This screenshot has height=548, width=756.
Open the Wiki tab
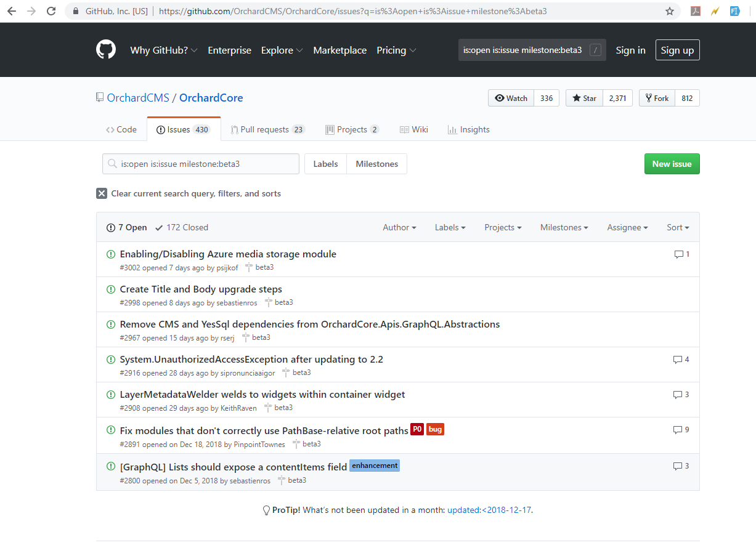tap(414, 129)
